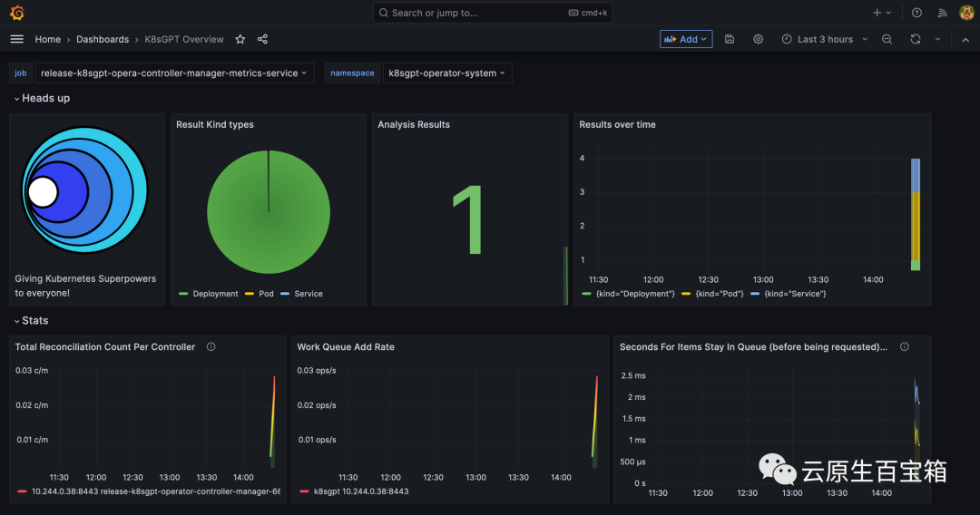
Task: Open the namespace k8sgpt-operator-system dropdown
Action: (447, 73)
